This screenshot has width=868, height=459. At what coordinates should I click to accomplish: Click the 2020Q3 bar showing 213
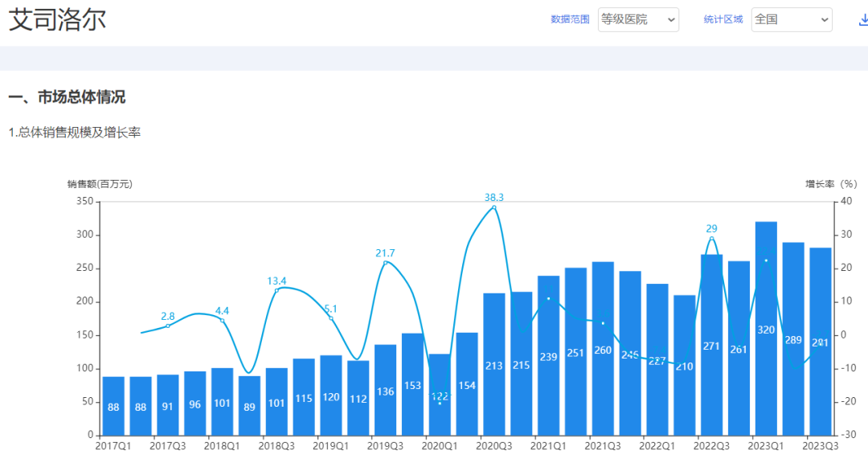(x=494, y=364)
